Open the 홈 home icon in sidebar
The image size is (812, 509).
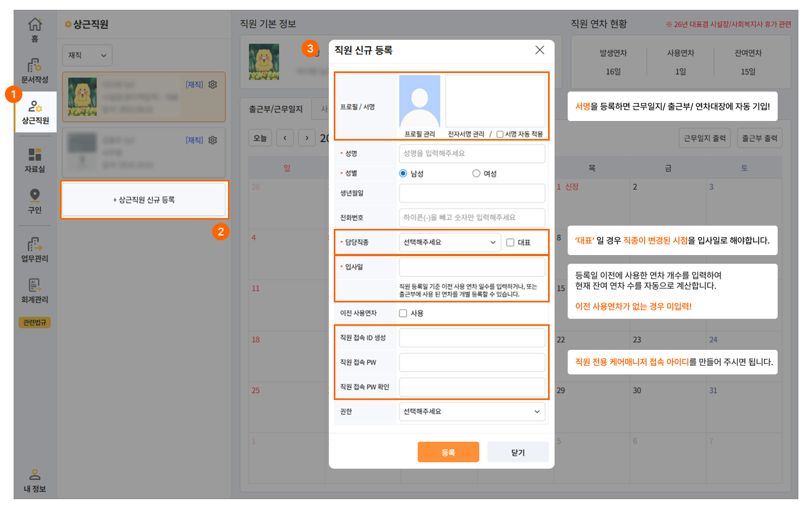pyautogui.click(x=35, y=25)
